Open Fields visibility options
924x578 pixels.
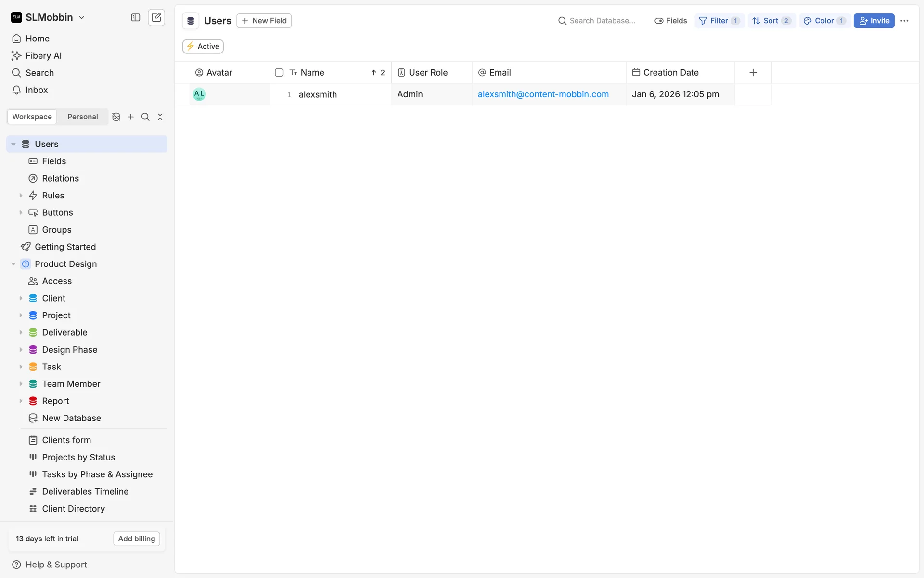click(x=671, y=21)
